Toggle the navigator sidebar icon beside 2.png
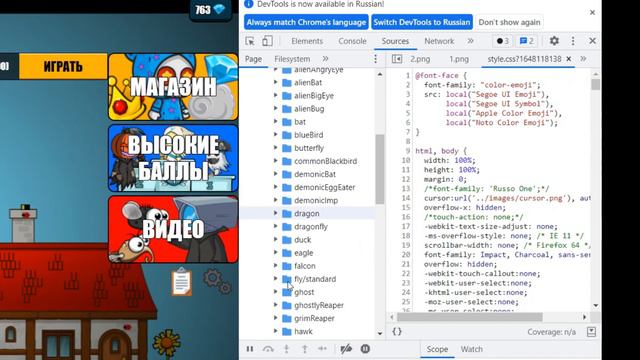This screenshot has width=640, height=360. [x=396, y=59]
